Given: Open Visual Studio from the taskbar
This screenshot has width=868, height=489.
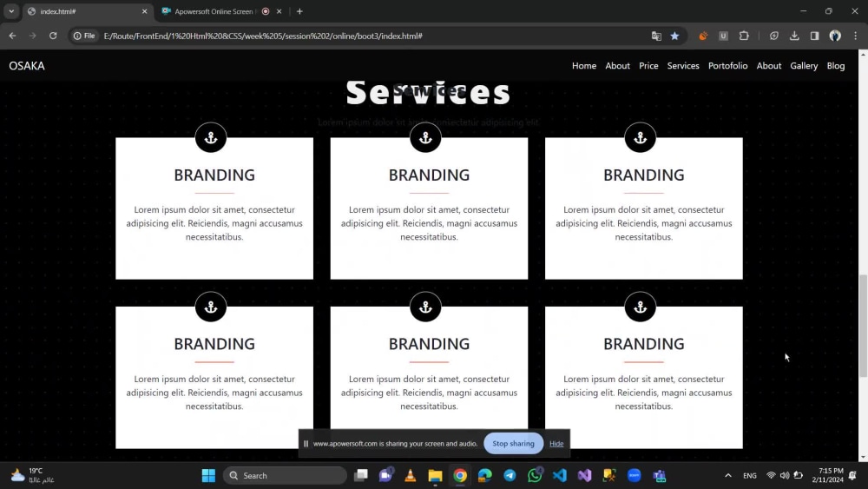Looking at the screenshot, I should (584, 475).
